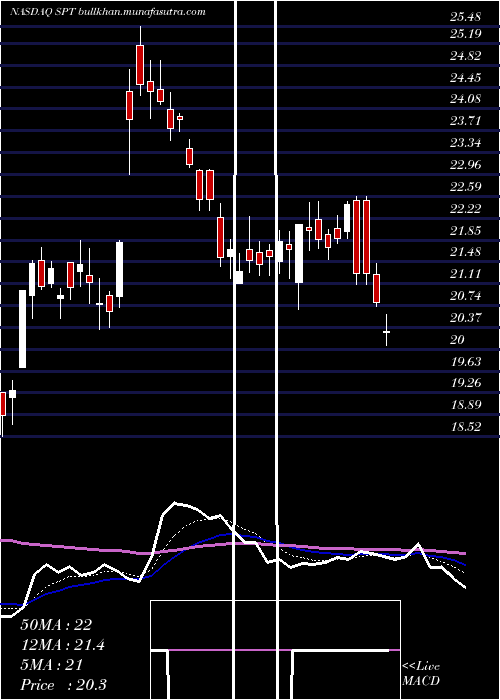500x700 pixels.
Task: Select the 22.59 price axis label
Action: 466,186
